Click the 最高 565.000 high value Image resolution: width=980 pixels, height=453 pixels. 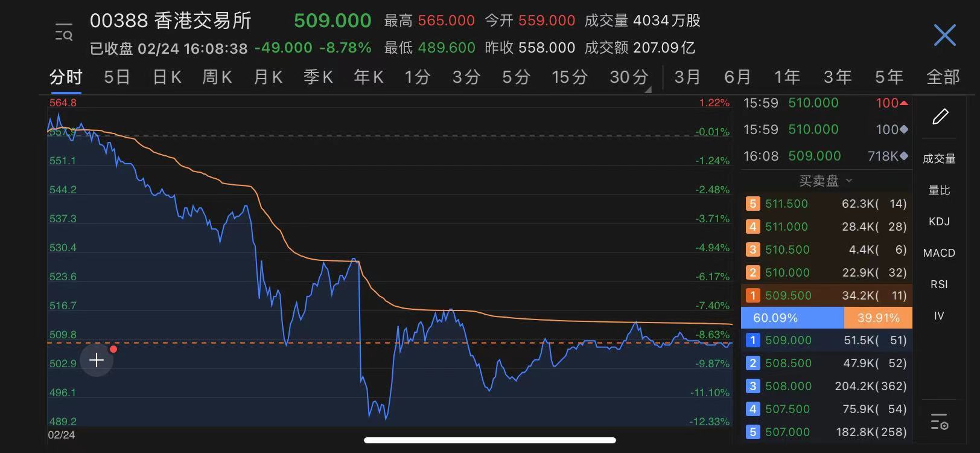[x=430, y=21]
